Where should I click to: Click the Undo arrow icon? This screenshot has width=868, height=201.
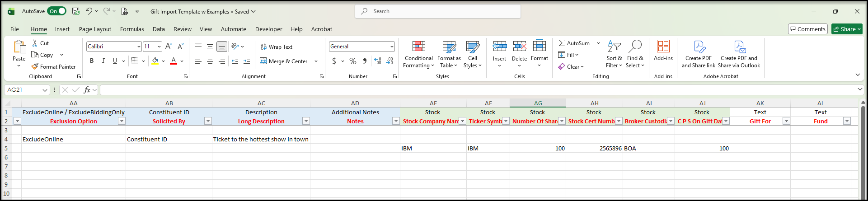(89, 11)
